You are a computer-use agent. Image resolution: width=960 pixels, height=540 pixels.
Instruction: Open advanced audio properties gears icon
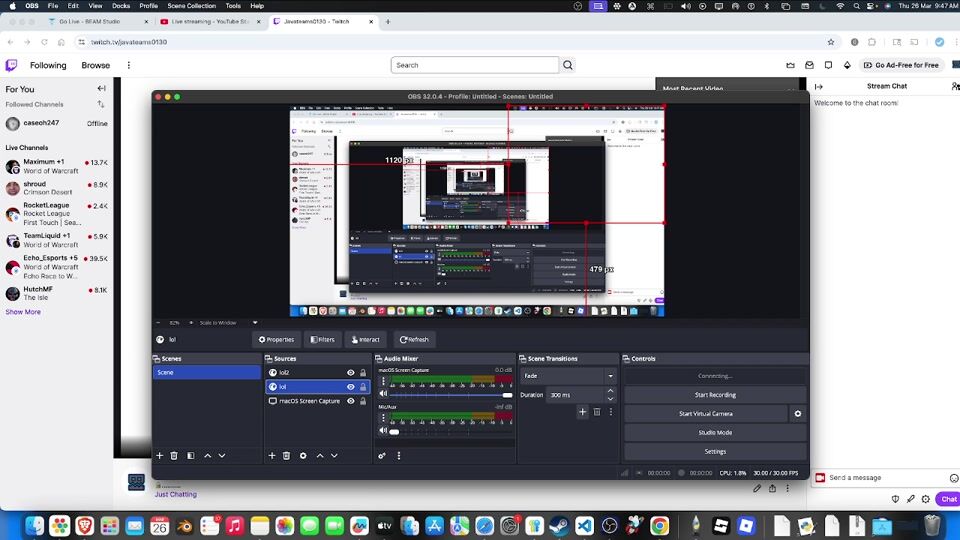click(382, 456)
